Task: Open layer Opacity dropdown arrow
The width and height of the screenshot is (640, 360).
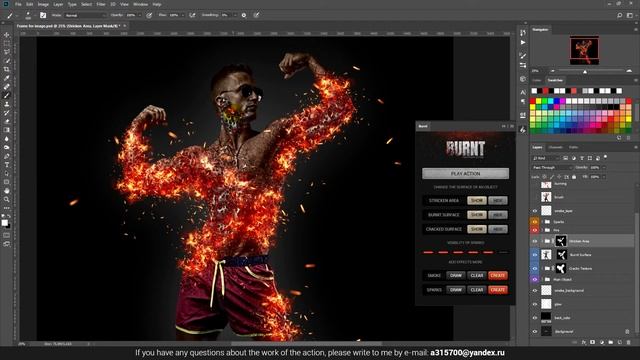Action: click(x=604, y=167)
